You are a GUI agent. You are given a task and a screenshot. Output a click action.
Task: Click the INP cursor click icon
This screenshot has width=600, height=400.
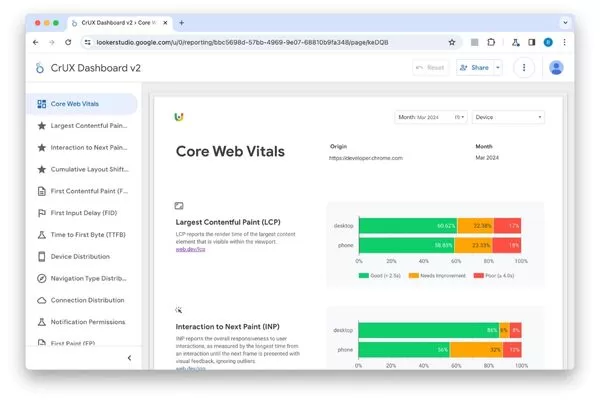point(179,310)
